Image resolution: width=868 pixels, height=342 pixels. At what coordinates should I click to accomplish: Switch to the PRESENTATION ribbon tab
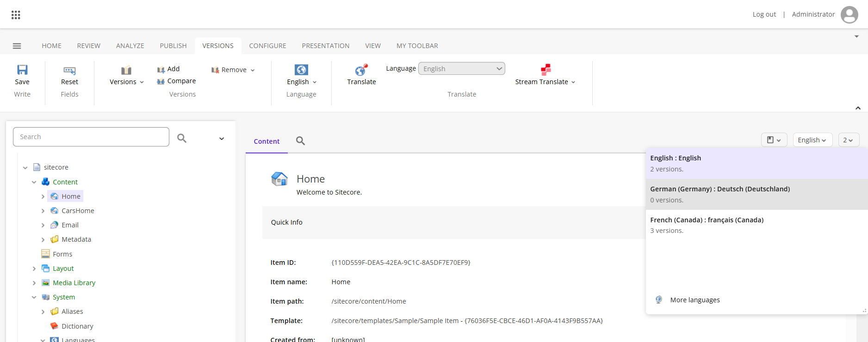pyautogui.click(x=325, y=46)
